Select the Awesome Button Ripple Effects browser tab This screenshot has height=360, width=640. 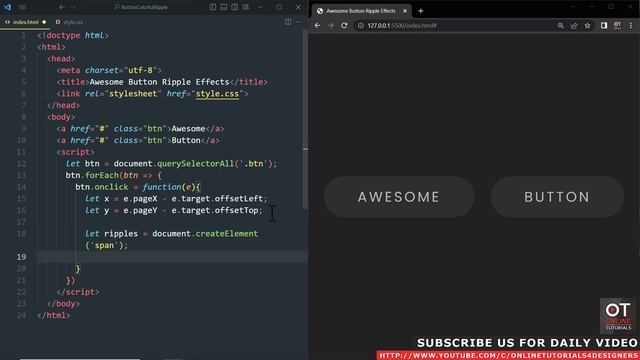point(361,11)
